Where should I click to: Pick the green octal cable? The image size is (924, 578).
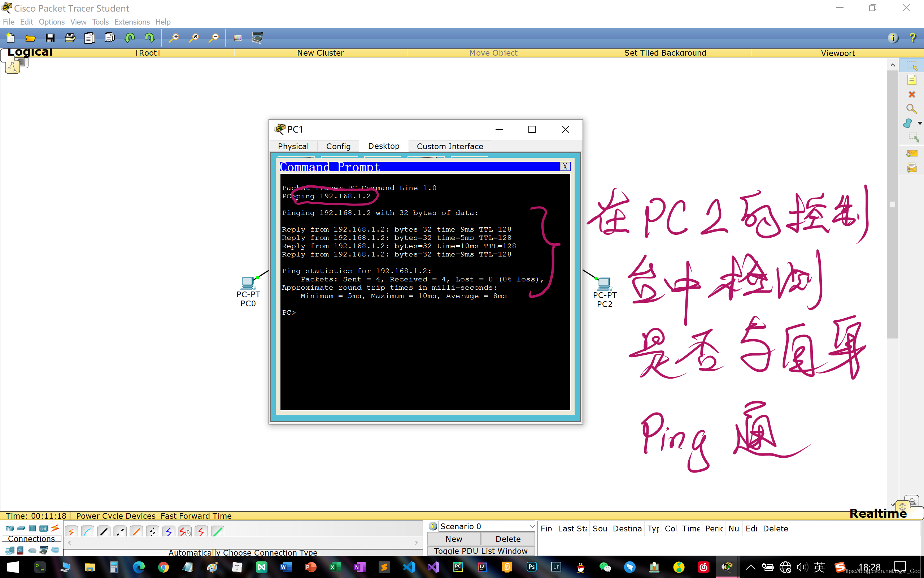(218, 532)
